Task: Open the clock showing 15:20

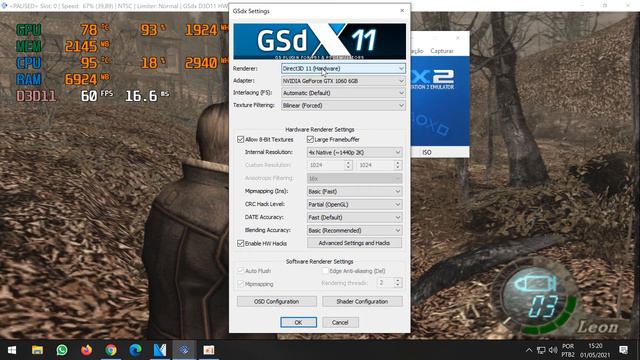Action: coord(596,350)
